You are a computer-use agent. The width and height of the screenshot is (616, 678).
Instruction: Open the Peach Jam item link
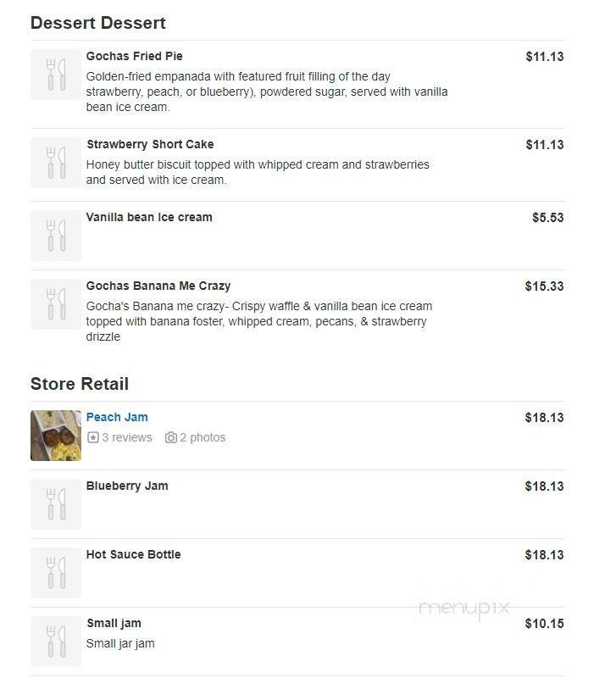click(117, 417)
